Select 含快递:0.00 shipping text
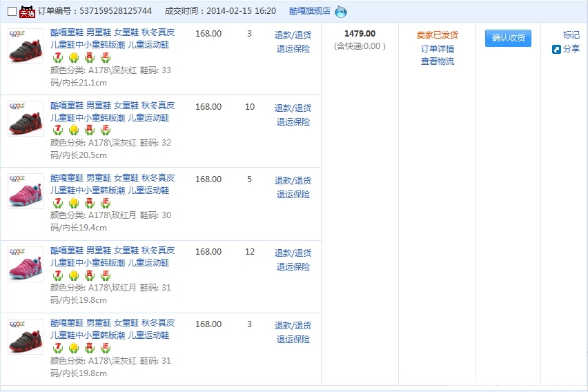The height and width of the screenshot is (392, 588). tap(360, 46)
